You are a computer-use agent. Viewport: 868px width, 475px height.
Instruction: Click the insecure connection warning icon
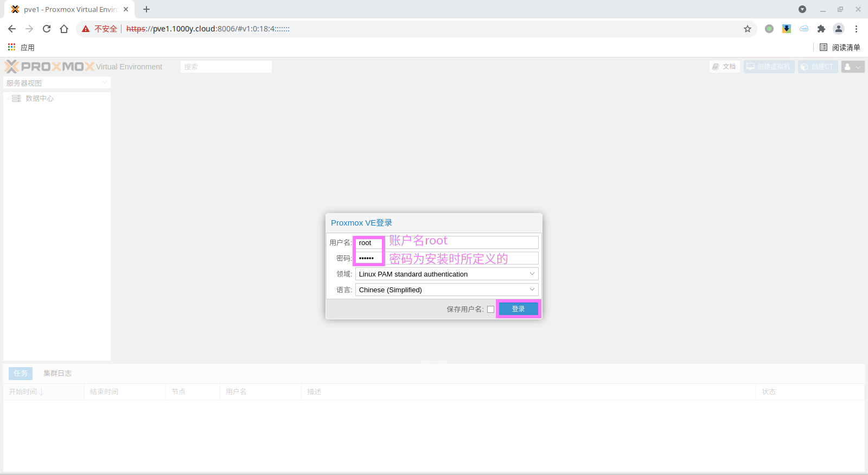click(x=86, y=29)
